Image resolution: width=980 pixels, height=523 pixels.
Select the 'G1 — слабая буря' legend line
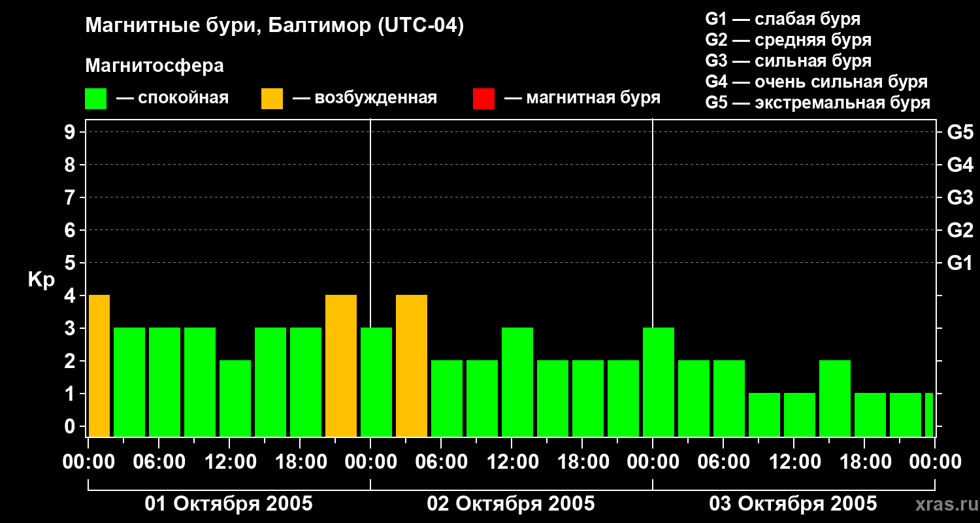[783, 19]
